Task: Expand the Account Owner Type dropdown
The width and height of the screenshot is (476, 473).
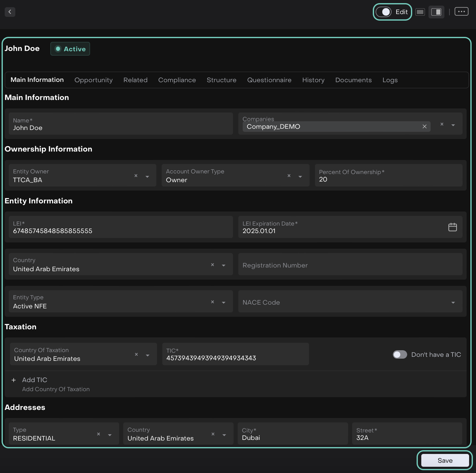Action: pyautogui.click(x=300, y=177)
